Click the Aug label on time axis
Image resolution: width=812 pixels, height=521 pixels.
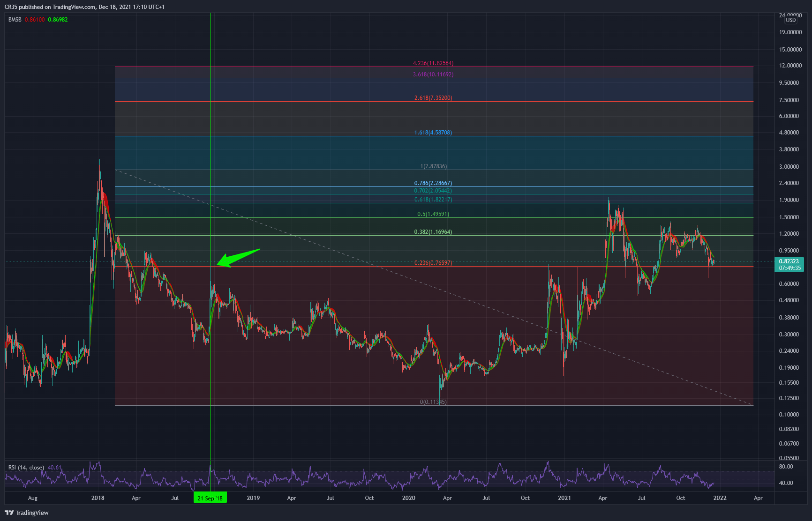(x=33, y=498)
